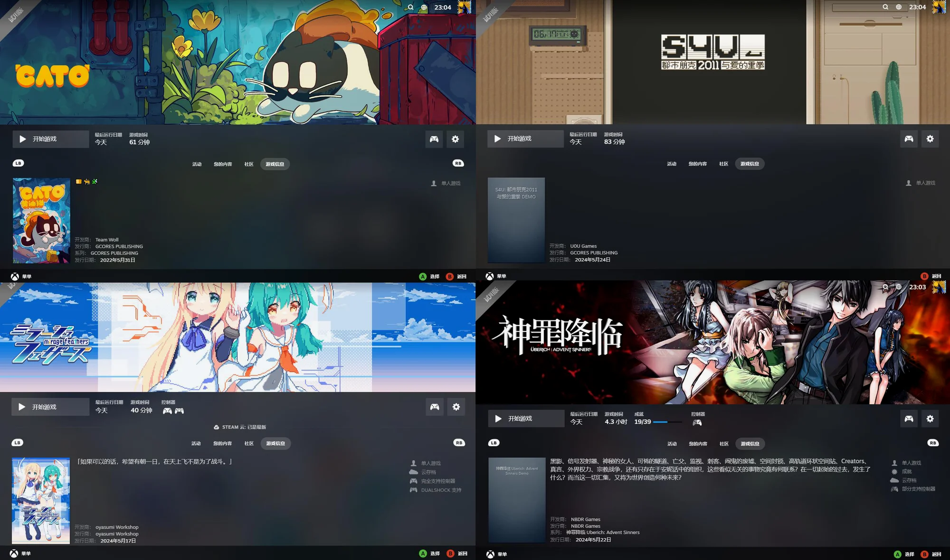The image size is (950, 560).
Task: Launch Uberich Advent Sinners with 开始游戏
Action: coord(526,419)
